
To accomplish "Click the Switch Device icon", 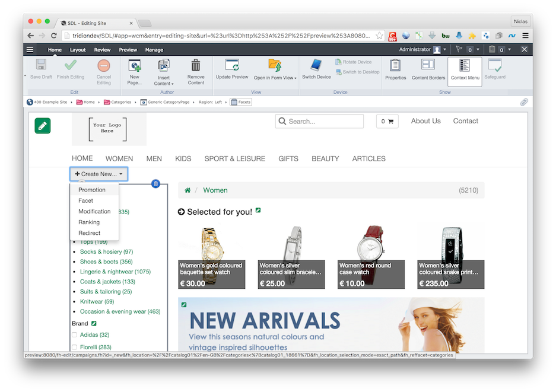I will 316,66.
